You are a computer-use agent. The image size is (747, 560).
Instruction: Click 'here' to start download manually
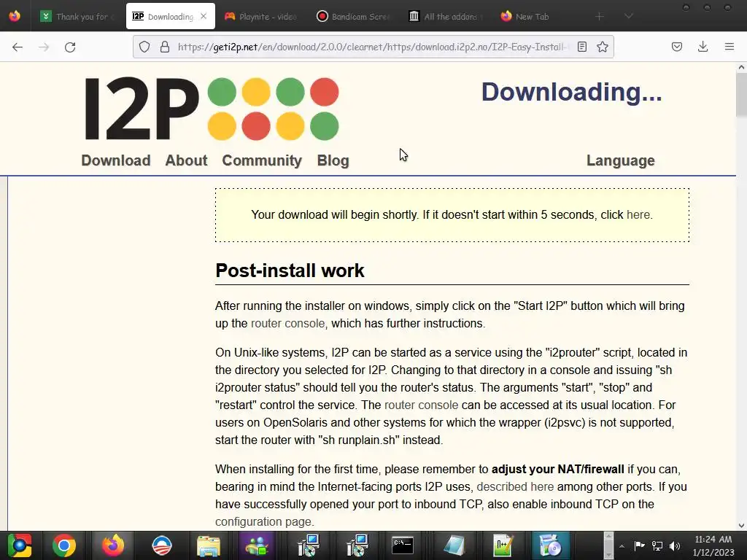[638, 215]
